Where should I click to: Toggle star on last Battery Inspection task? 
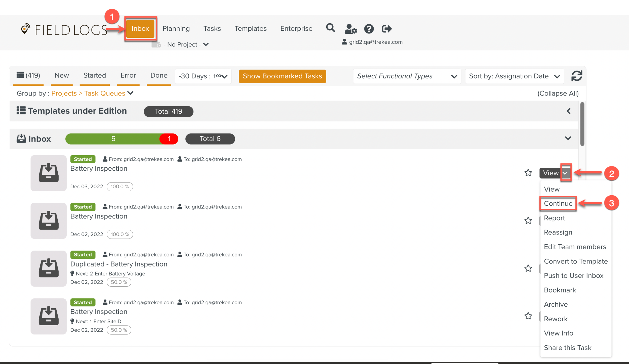coord(528,316)
